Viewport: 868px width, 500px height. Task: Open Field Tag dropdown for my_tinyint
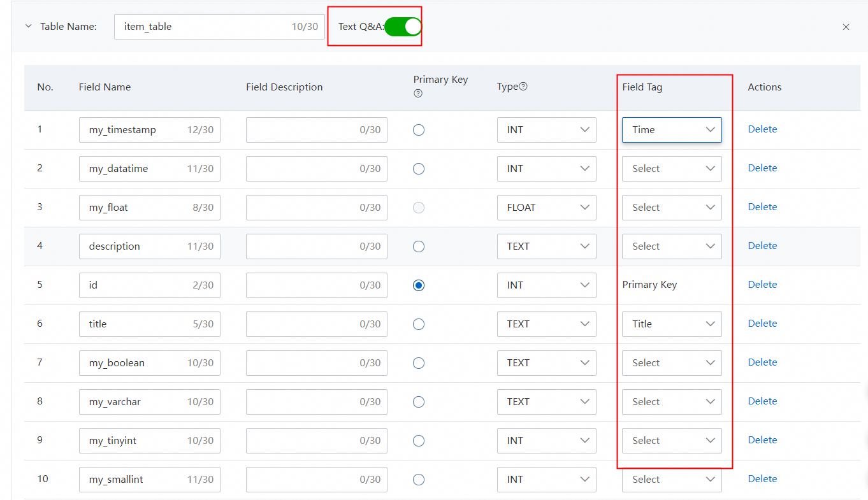(672, 441)
